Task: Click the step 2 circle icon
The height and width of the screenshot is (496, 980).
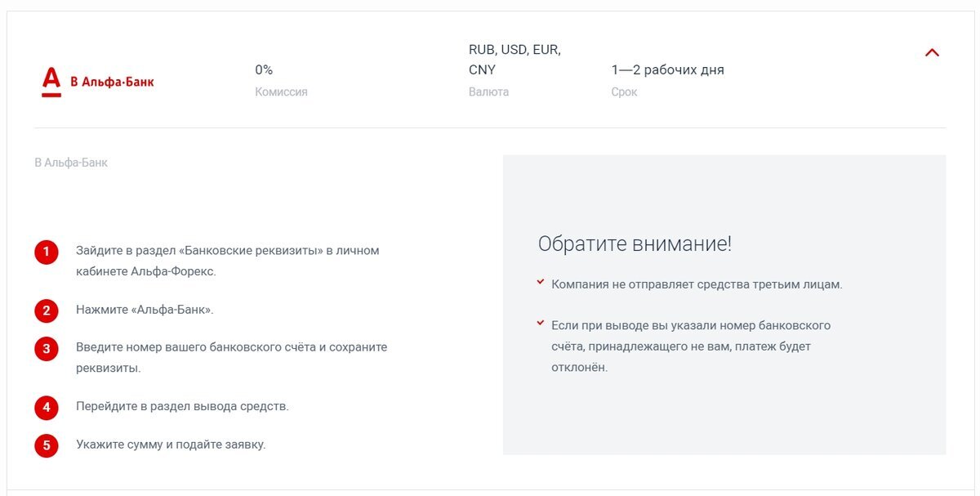Action: pos(47,311)
